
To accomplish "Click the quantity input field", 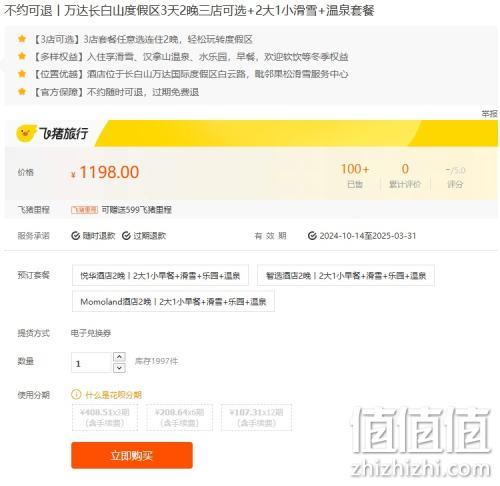I will [92, 363].
